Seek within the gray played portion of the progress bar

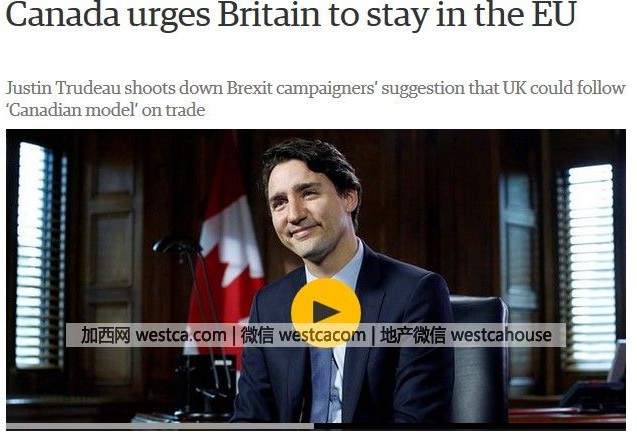tap(160, 426)
